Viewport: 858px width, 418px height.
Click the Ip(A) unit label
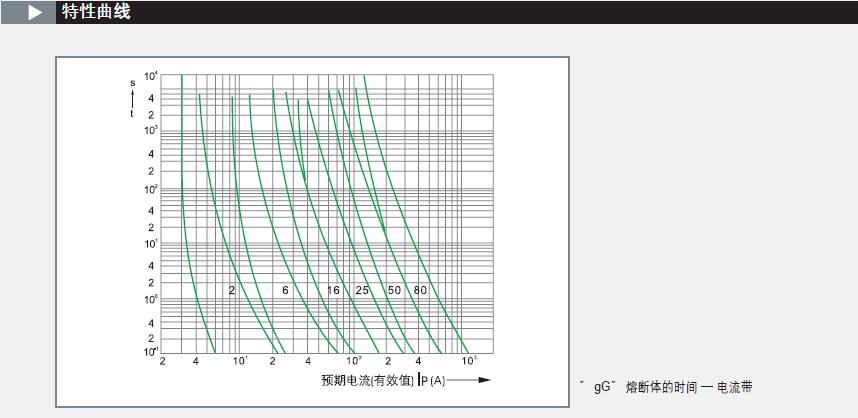(x=432, y=380)
